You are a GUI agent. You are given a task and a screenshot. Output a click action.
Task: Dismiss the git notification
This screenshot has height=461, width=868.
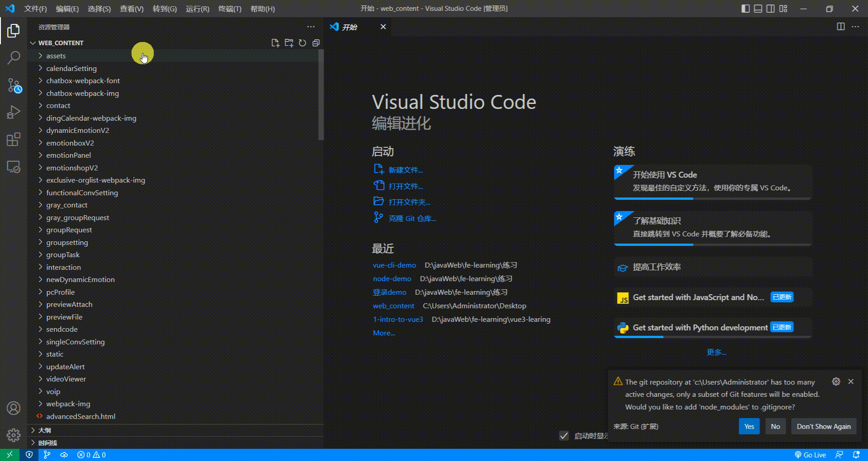click(x=851, y=381)
